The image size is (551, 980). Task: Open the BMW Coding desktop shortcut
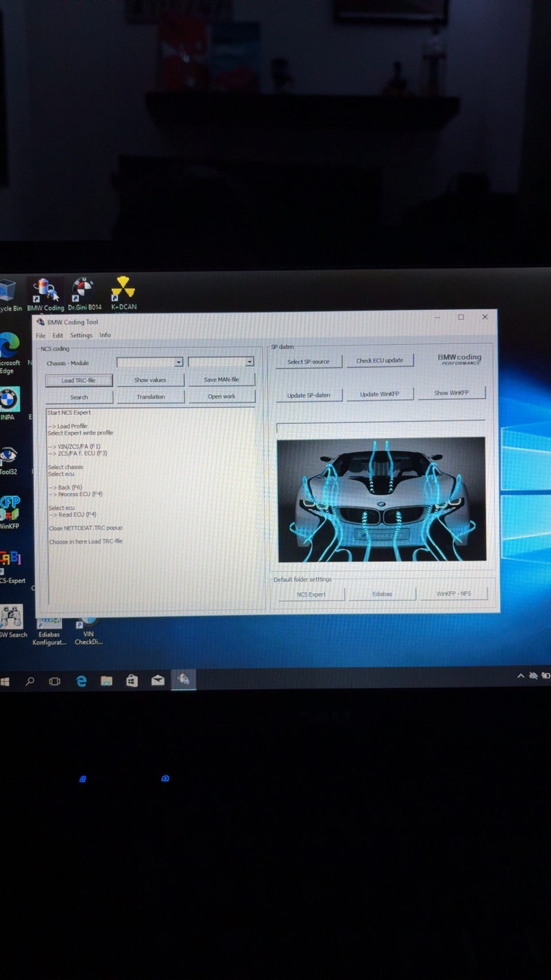[46, 294]
